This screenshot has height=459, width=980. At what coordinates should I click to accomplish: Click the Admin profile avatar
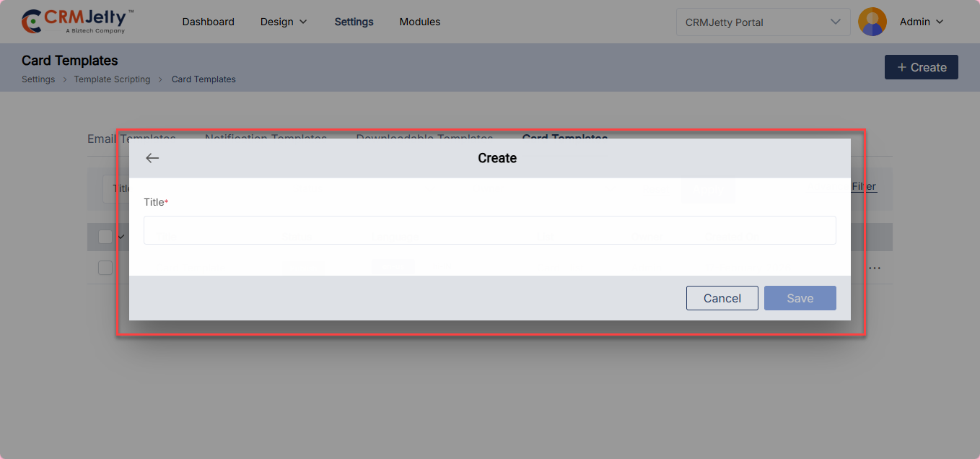pyautogui.click(x=872, y=22)
